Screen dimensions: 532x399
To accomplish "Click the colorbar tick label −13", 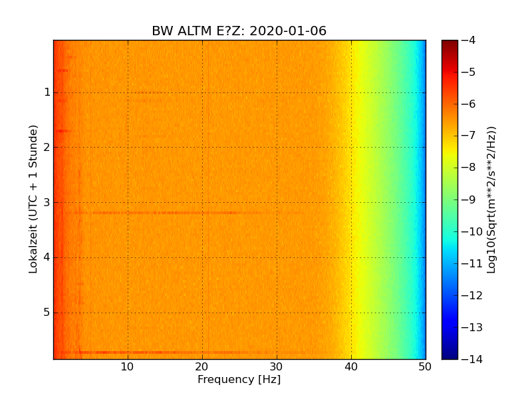I will pos(472,327).
